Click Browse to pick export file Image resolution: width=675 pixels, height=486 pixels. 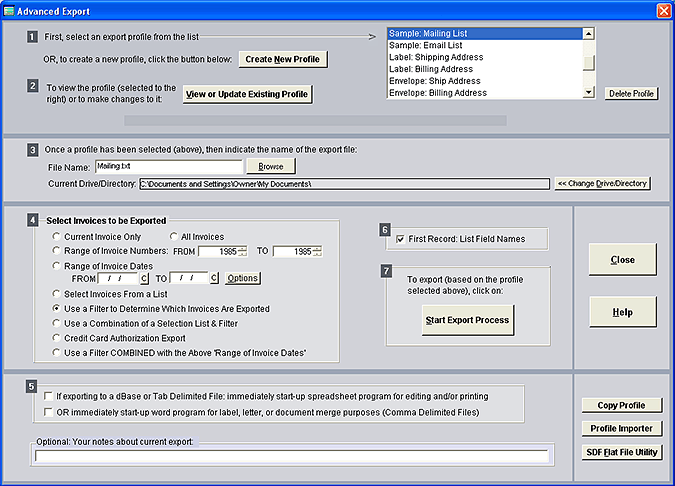(270, 166)
